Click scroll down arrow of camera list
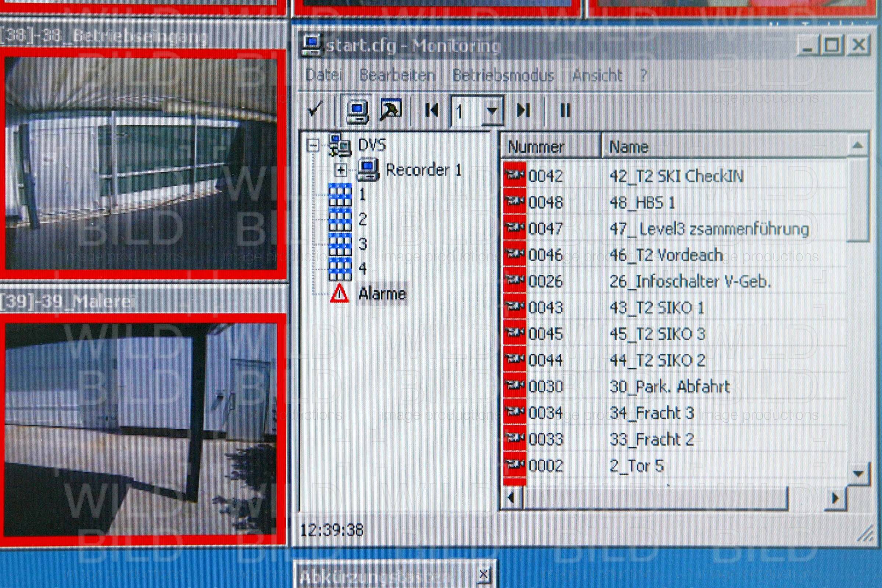Image resolution: width=882 pixels, height=588 pixels. point(858,474)
